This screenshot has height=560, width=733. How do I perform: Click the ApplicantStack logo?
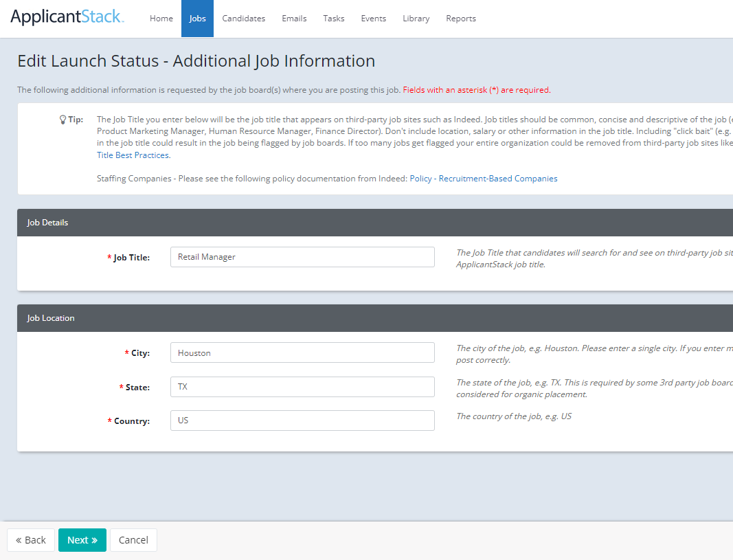click(x=67, y=17)
